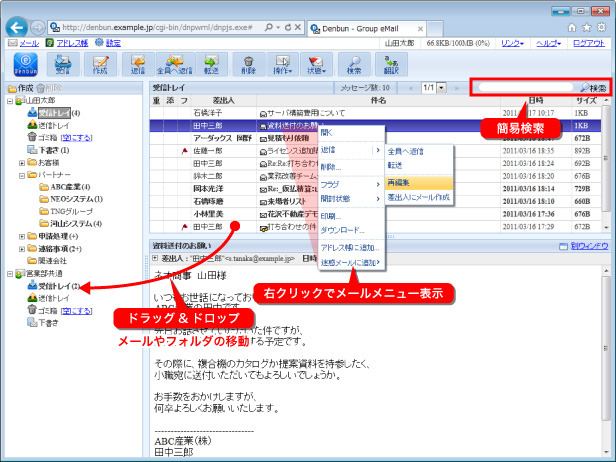This screenshot has height=462, width=616.
Task: Click the quick search text field
Action: 525,87
